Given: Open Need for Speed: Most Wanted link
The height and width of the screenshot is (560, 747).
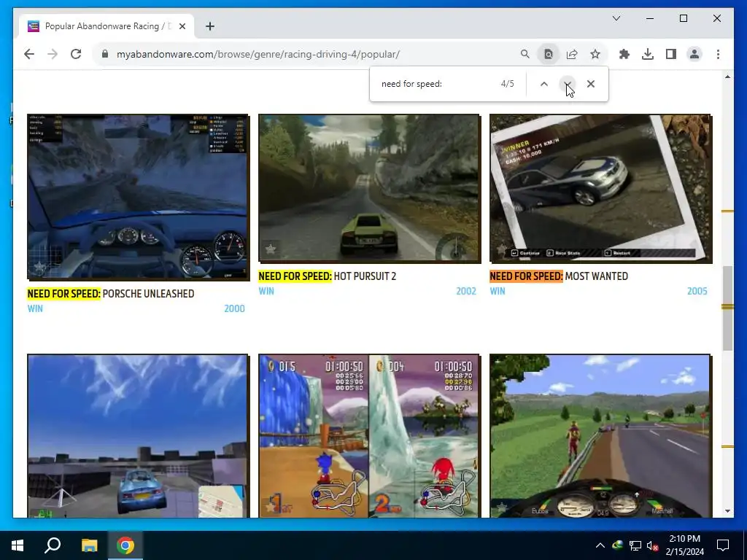Looking at the screenshot, I should [x=559, y=276].
